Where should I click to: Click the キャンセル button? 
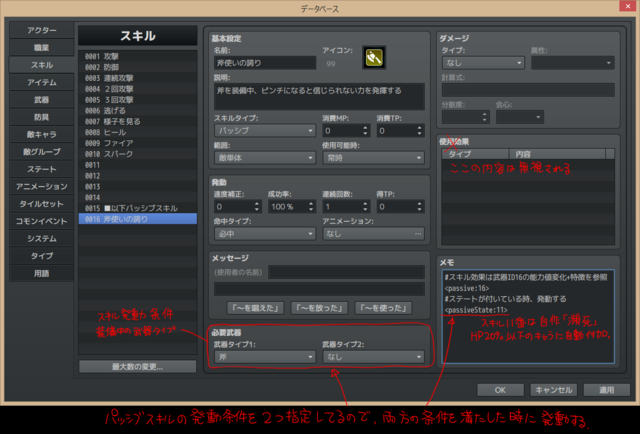click(x=553, y=390)
